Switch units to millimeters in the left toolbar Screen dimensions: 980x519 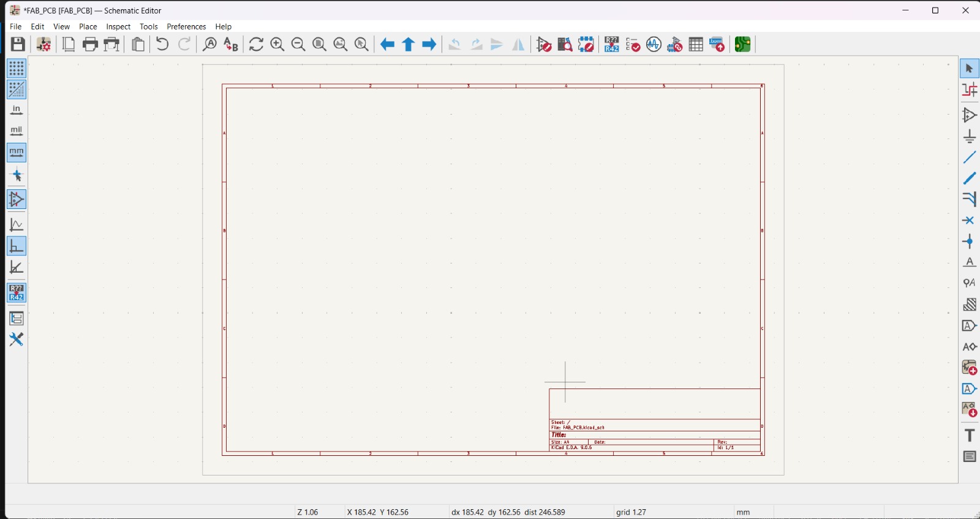tap(17, 153)
